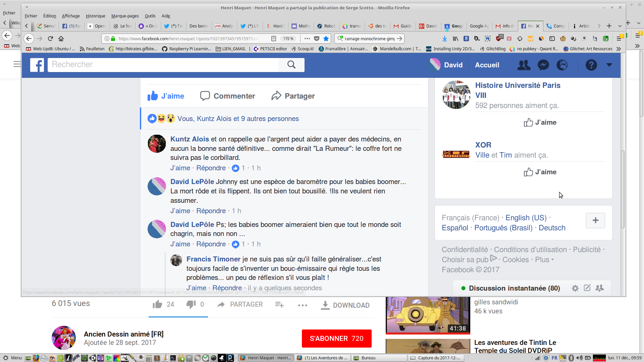
Task: Open Facebook Messenger icon in header
Action: pos(543,65)
